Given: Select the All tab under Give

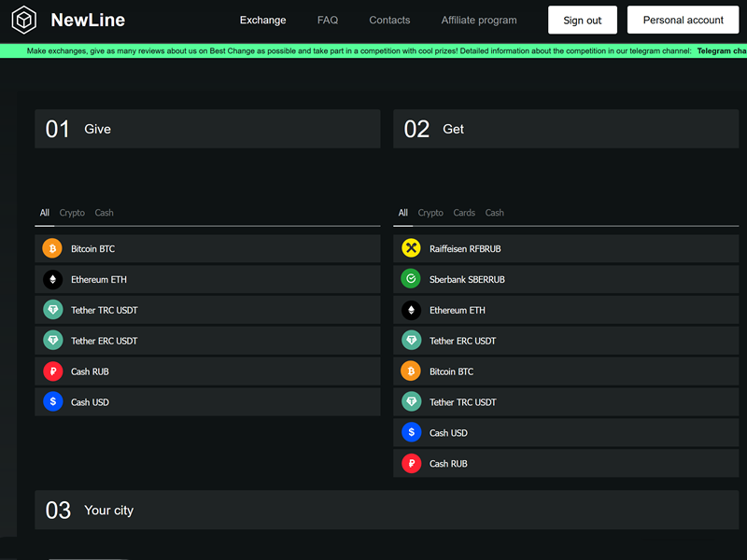Looking at the screenshot, I should (x=44, y=213).
